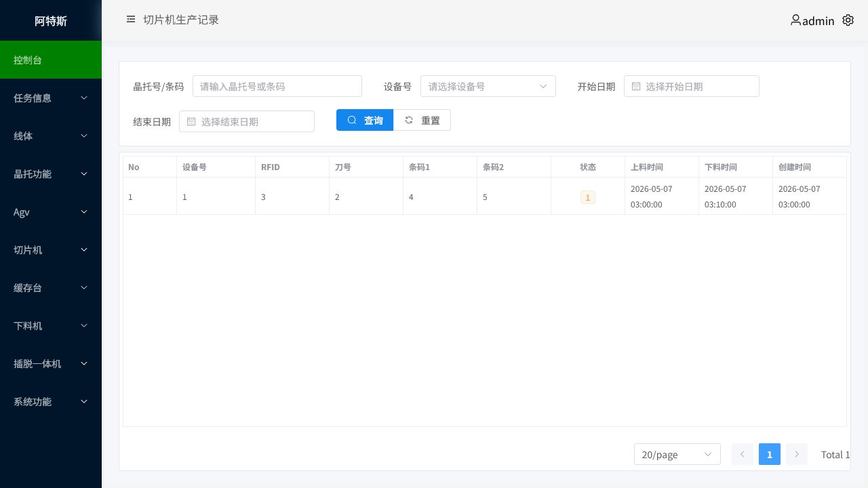The width and height of the screenshot is (868, 488).
Task: Expand the 晶托功能 menu
Action: (x=51, y=174)
